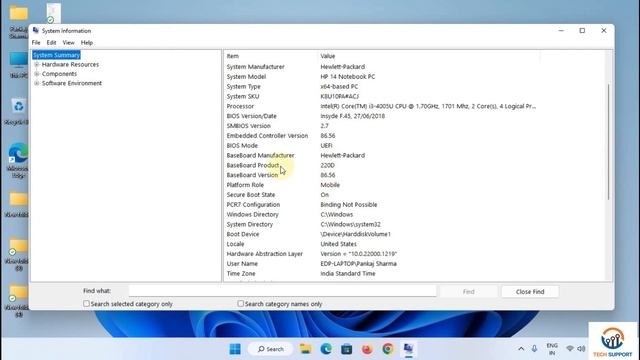Launch Microsoft Edge from taskbar
Screen dimensions: 640x360
click(326, 349)
